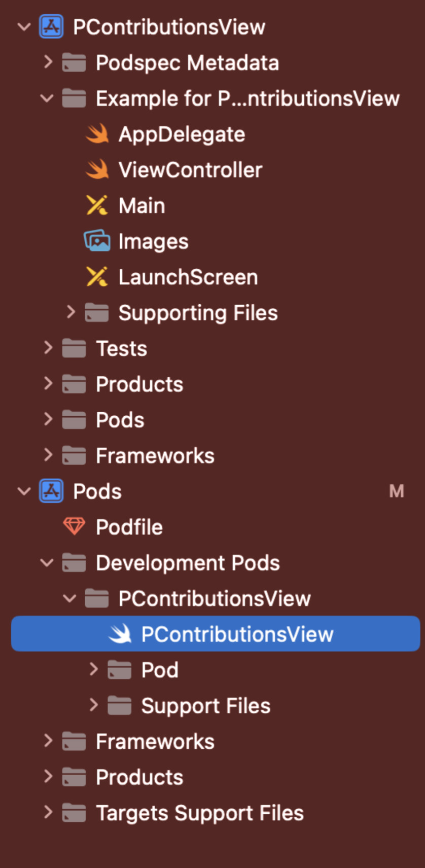
Task: Select the Main storyboard icon
Action: click(97, 205)
